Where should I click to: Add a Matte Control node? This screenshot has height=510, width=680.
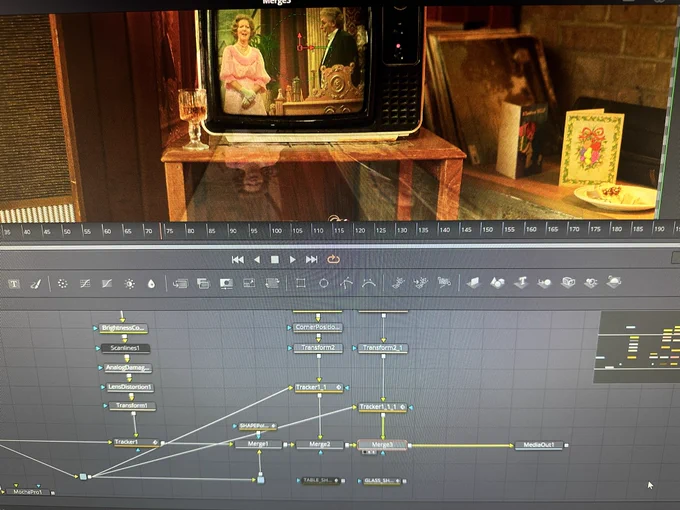coord(226,284)
